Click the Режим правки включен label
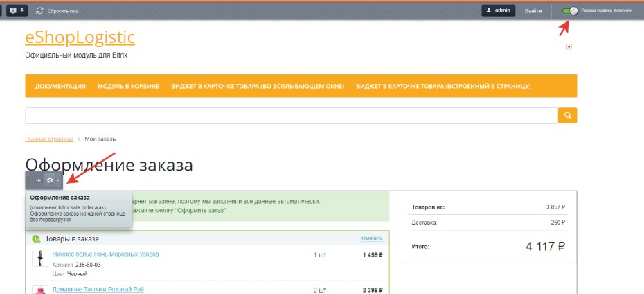Image resolution: width=644 pixels, height=294 pixels. click(x=607, y=10)
